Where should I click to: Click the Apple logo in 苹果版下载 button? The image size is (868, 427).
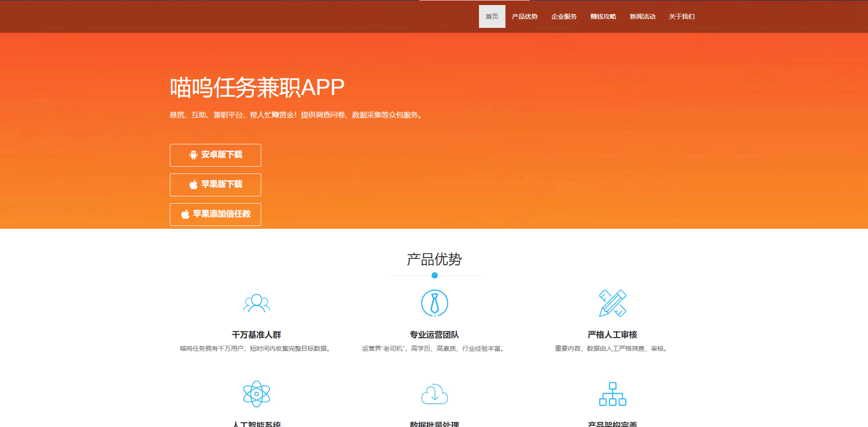(194, 185)
